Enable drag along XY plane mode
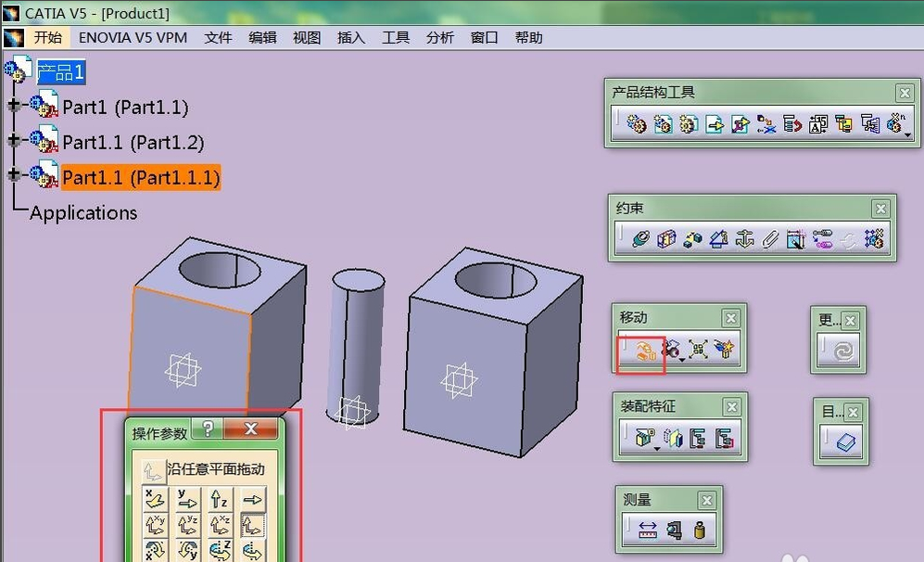 (x=156, y=524)
